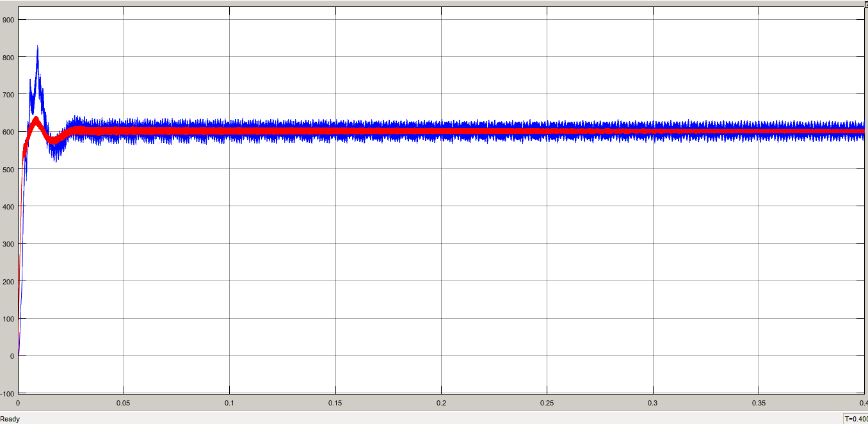Click the 600 y-axis tick label

[8, 132]
